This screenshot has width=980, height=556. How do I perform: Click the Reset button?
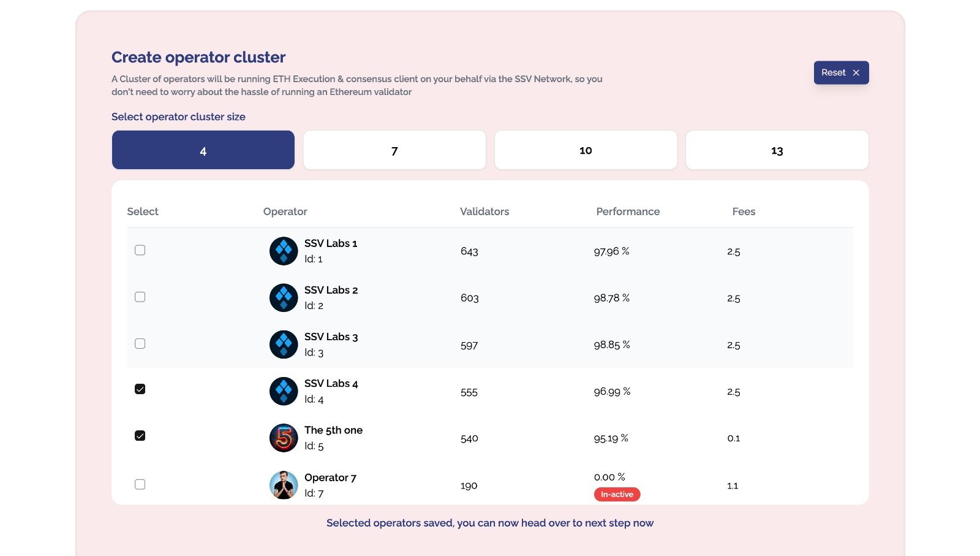(x=841, y=72)
